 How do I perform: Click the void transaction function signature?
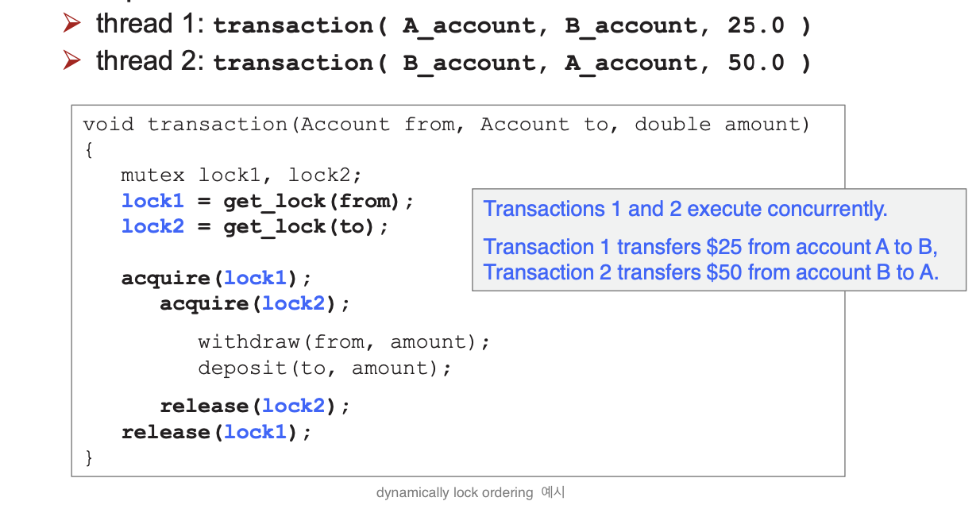pyautogui.click(x=446, y=125)
